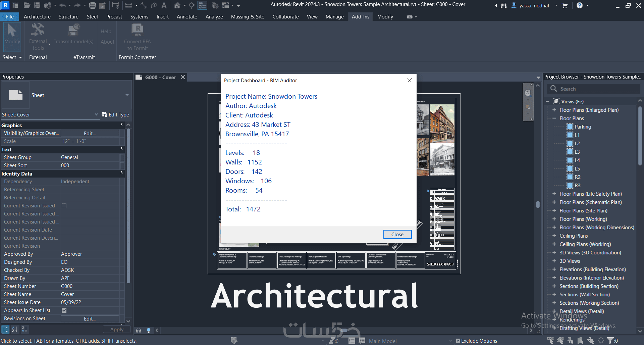Screen dimensions: 644x345
Task: Toggle the Thin Lines icon
Action: pyautogui.click(x=202, y=5)
